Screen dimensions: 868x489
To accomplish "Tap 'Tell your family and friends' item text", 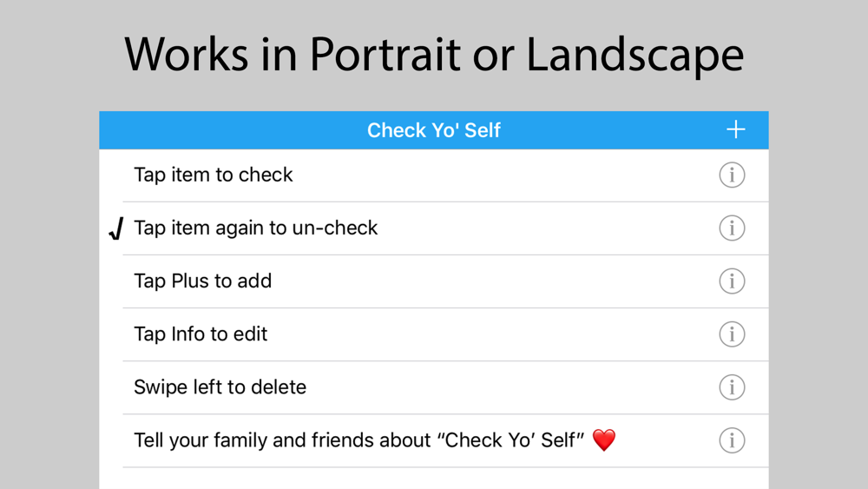I will [359, 440].
